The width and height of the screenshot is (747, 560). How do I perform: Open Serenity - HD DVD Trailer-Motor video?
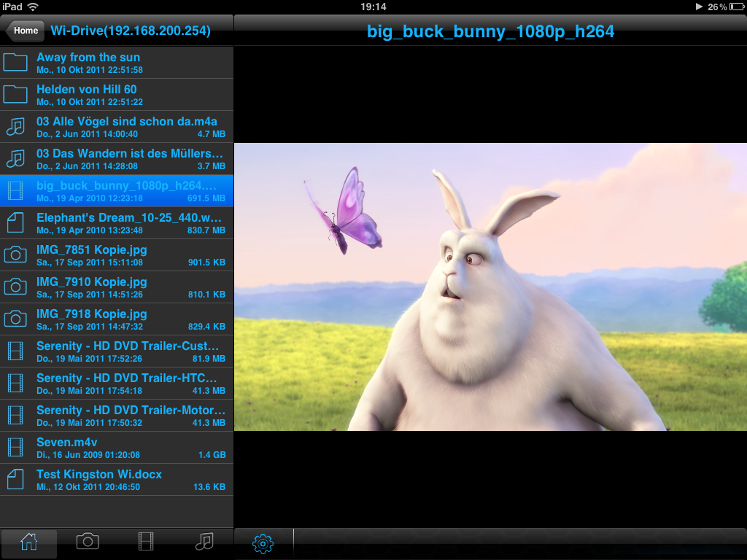117,415
